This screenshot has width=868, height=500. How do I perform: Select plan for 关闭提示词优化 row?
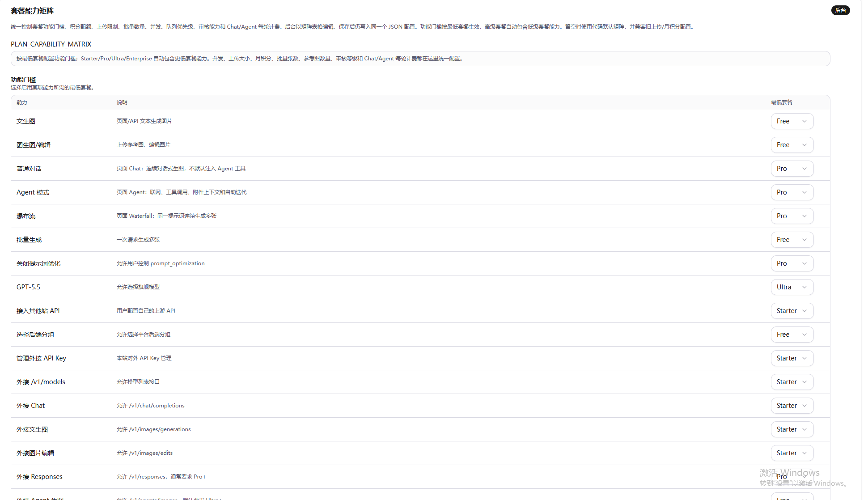click(792, 263)
